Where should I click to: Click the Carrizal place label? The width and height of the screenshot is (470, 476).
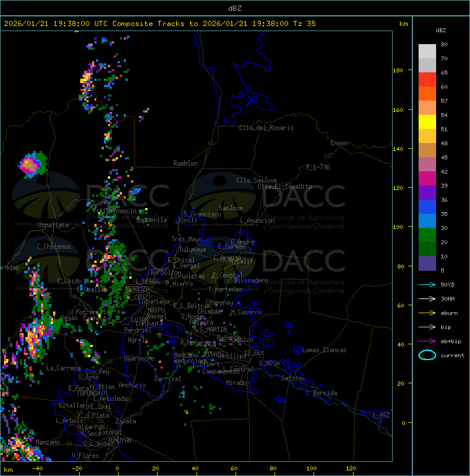[168, 379]
